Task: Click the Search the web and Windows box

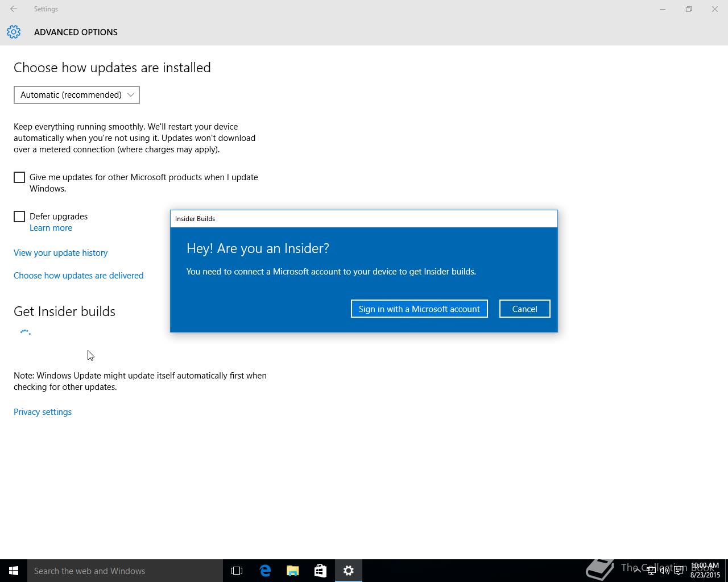Action: (125, 571)
